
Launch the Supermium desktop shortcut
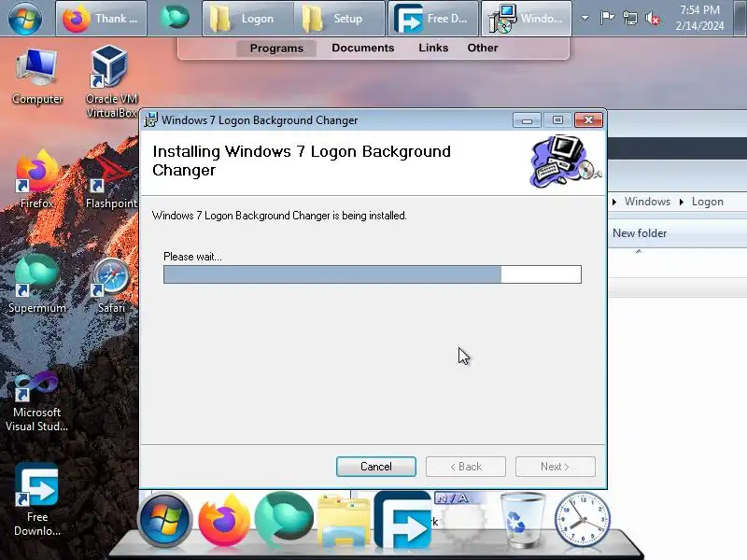(37, 284)
